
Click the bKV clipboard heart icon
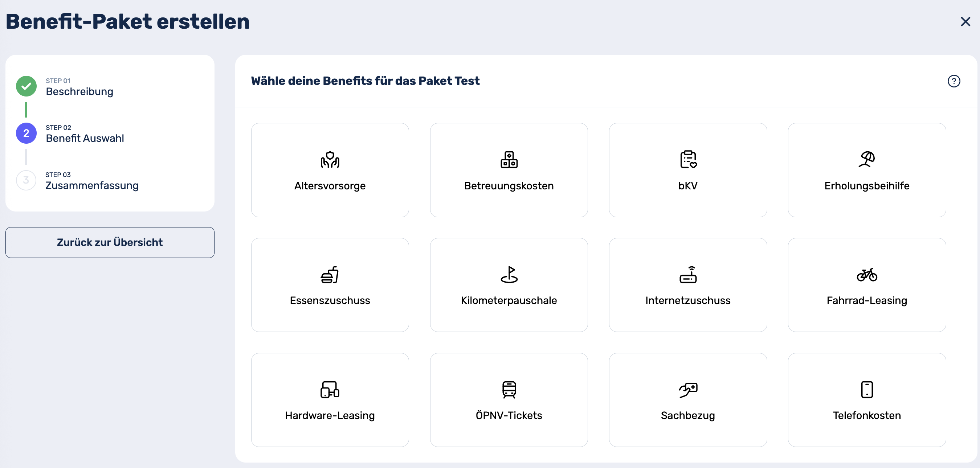coord(688,160)
